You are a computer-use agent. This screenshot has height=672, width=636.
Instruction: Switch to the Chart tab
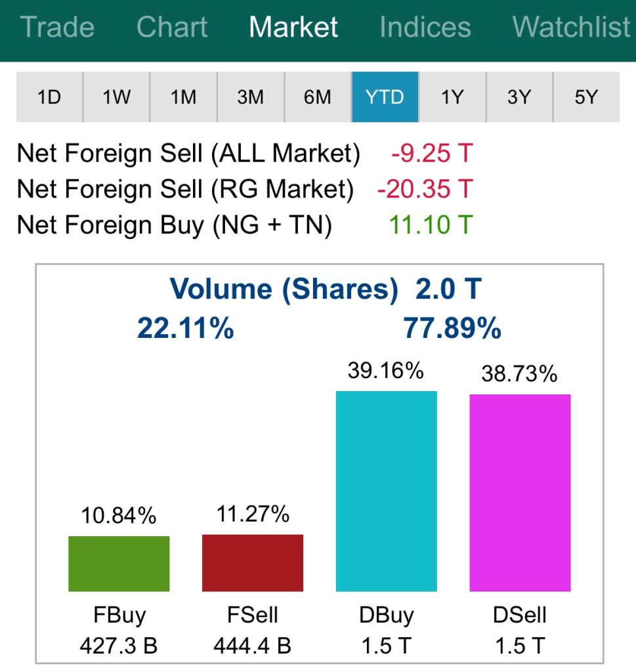click(172, 28)
